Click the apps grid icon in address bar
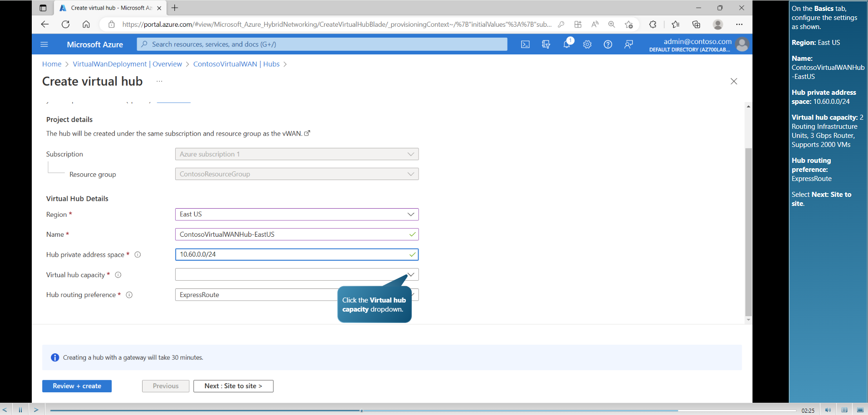The width and height of the screenshot is (868, 415). (578, 24)
